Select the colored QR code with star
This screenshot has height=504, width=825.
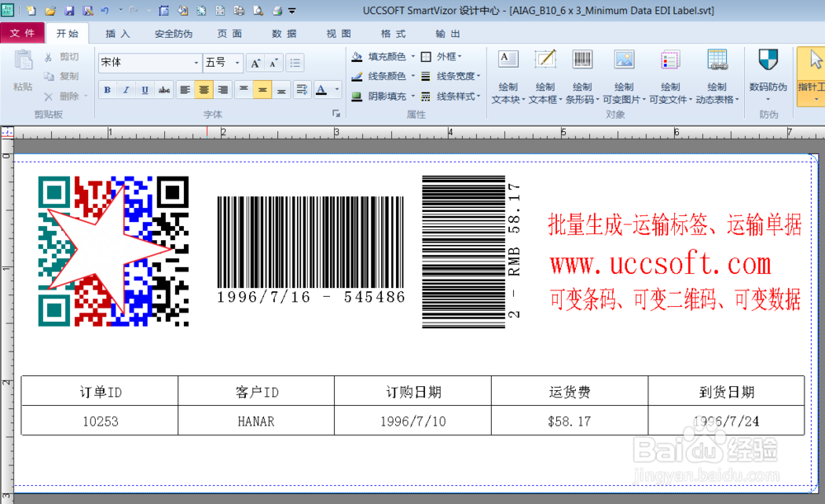click(113, 252)
